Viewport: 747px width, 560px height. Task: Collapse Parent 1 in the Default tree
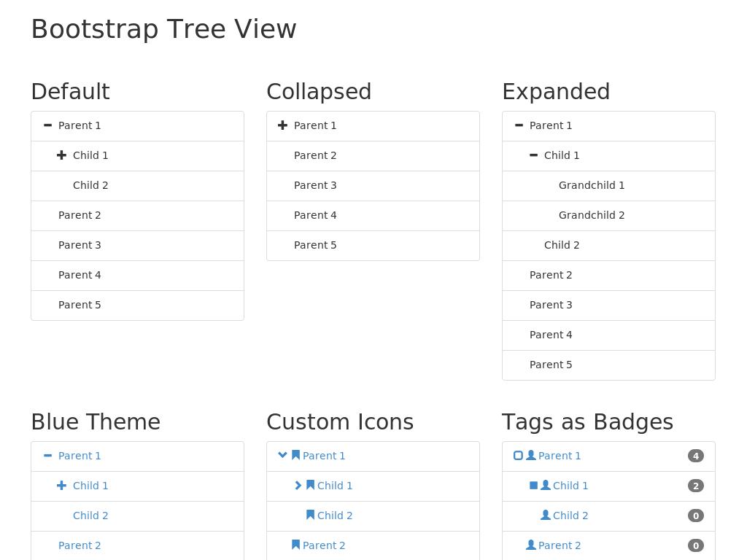pos(47,125)
